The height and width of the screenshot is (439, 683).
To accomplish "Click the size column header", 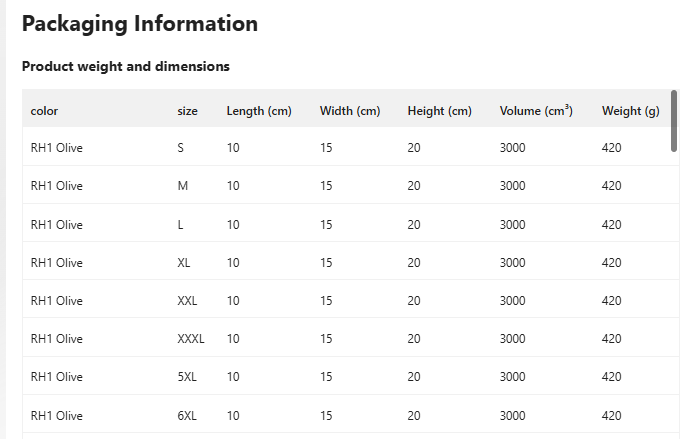I will 187,111.
